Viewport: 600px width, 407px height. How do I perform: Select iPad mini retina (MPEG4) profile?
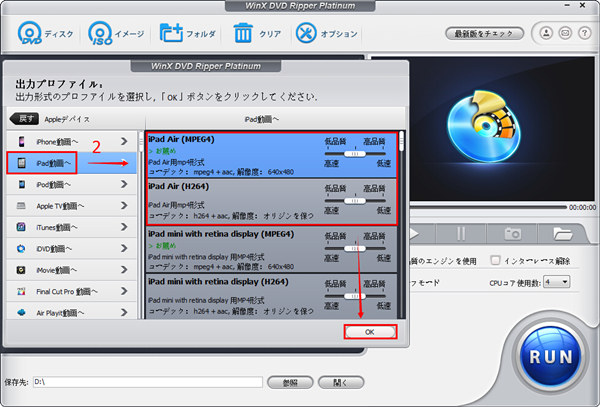click(x=271, y=249)
